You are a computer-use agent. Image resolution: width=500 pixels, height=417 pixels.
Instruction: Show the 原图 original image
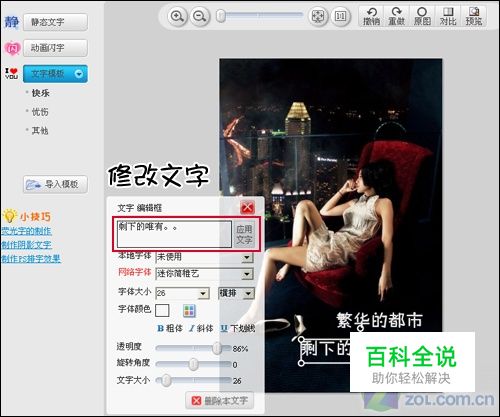(x=422, y=16)
